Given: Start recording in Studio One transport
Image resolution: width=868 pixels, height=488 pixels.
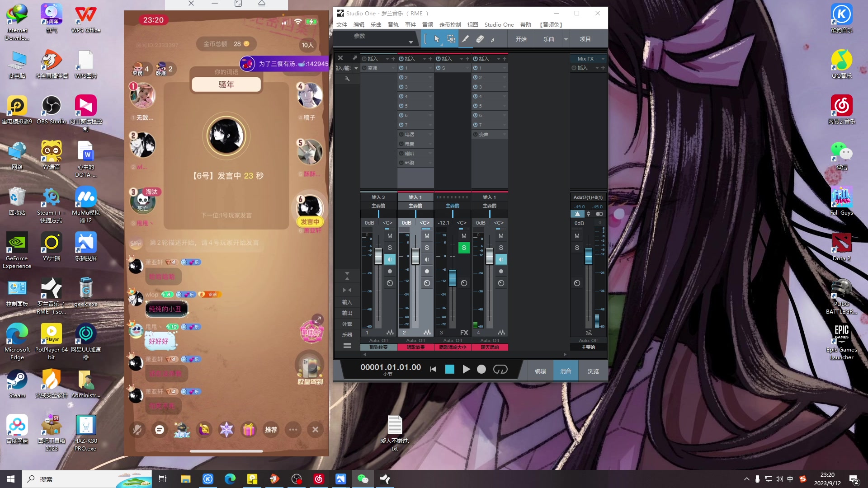Looking at the screenshot, I should tap(481, 370).
